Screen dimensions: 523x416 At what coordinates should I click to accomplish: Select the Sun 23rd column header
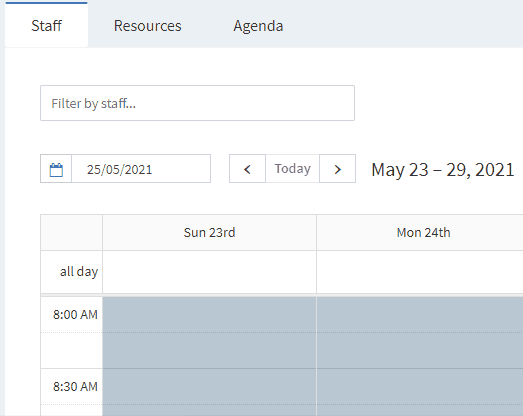[x=209, y=233]
